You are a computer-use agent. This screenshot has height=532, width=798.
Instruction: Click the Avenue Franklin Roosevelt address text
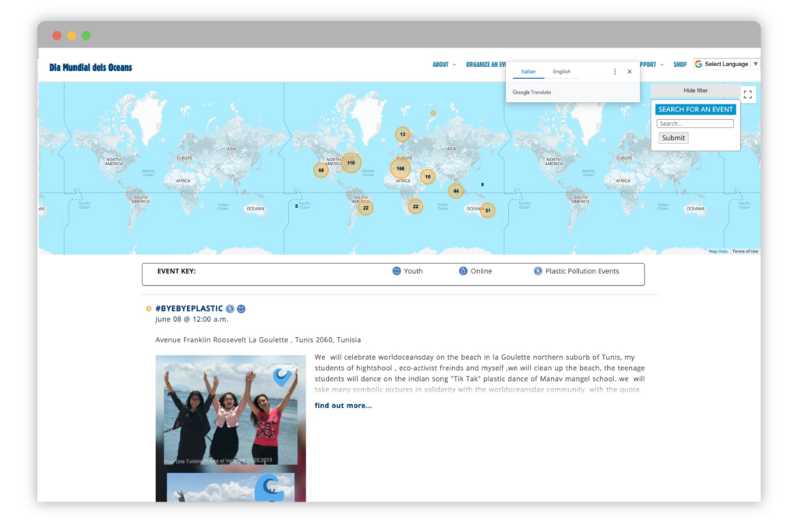coord(258,340)
